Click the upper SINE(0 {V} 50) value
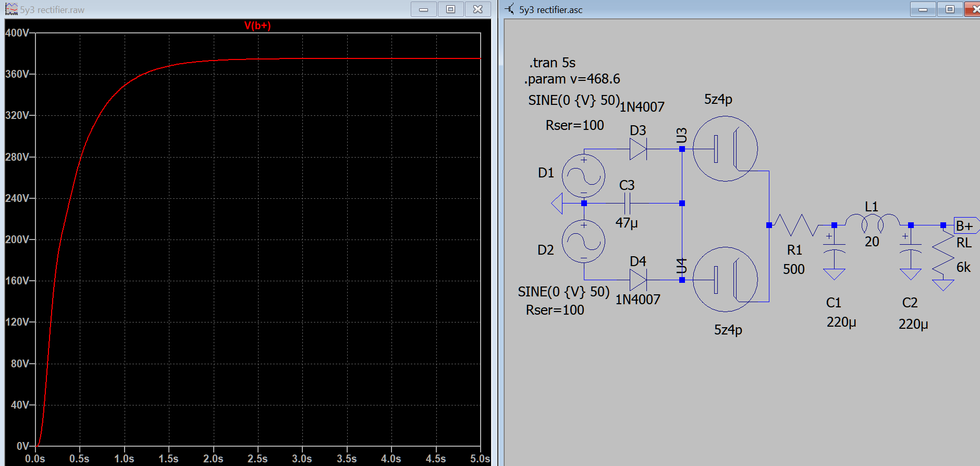This screenshot has width=980, height=466. (574, 100)
